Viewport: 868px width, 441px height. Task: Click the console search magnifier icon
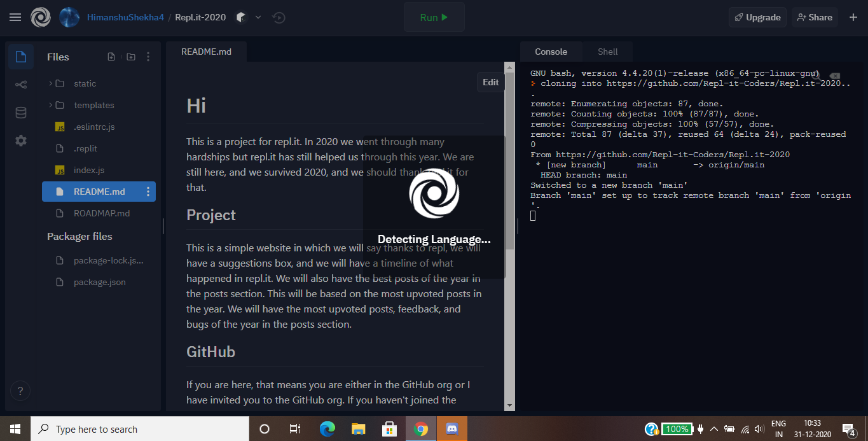pos(815,76)
